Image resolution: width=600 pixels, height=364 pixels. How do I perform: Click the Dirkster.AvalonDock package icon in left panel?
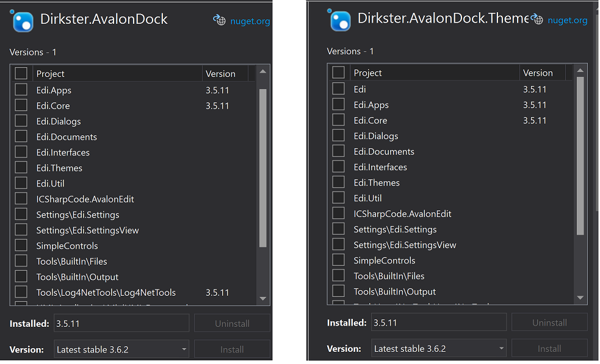[x=22, y=21]
